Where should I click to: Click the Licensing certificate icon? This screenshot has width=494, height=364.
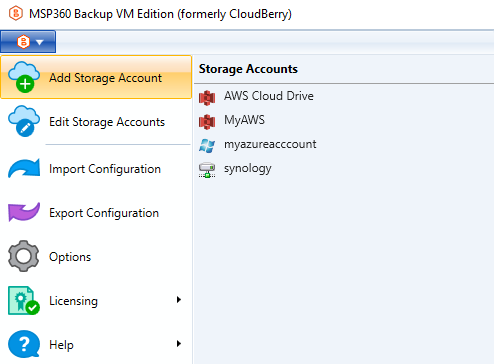pos(24,300)
